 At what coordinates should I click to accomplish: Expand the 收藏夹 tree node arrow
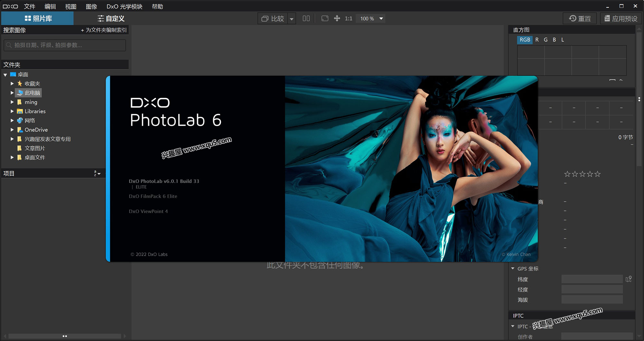[x=12, y=83]
